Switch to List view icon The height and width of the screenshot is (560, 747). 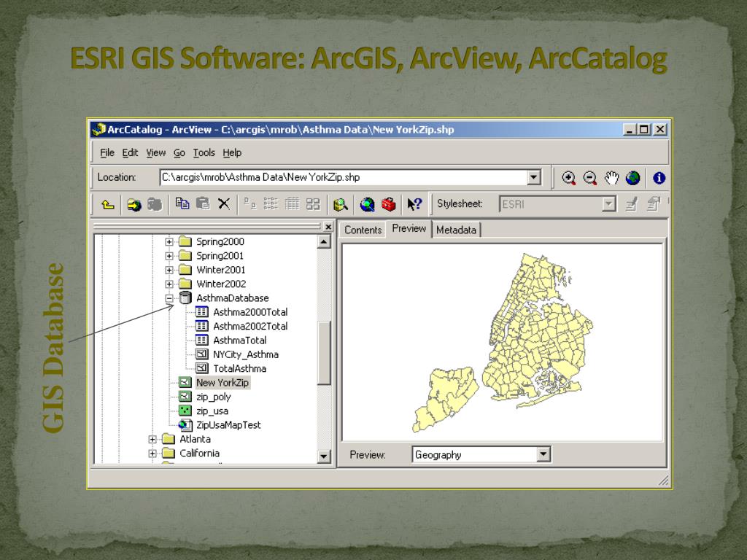[x=271, y=204]
